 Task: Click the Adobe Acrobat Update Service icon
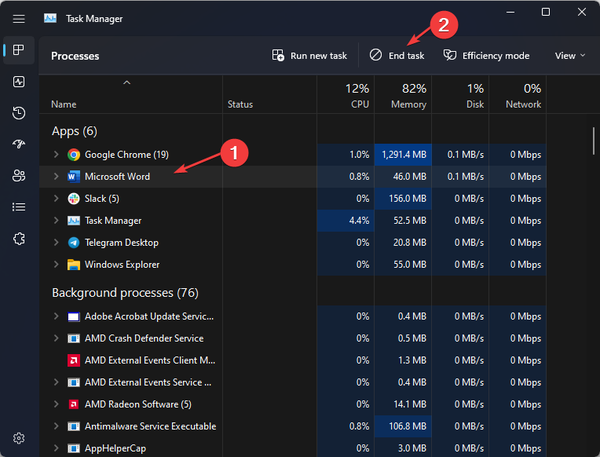[73, 317]
